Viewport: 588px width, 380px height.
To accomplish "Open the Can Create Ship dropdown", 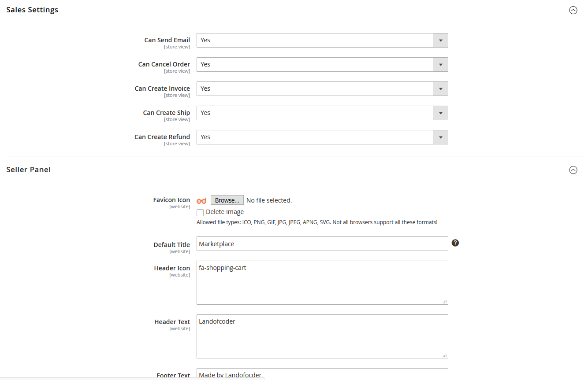I will point(322,113).
